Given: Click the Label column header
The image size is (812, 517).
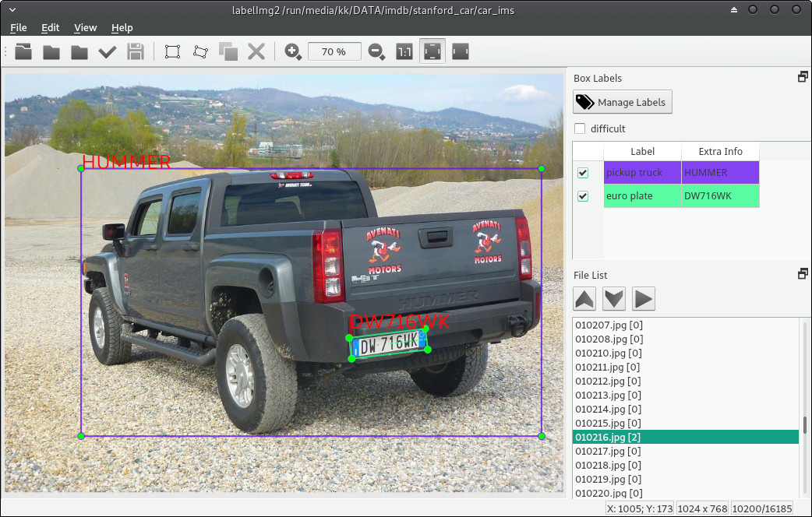Looking at the screenshot, I should click(642, 151).
